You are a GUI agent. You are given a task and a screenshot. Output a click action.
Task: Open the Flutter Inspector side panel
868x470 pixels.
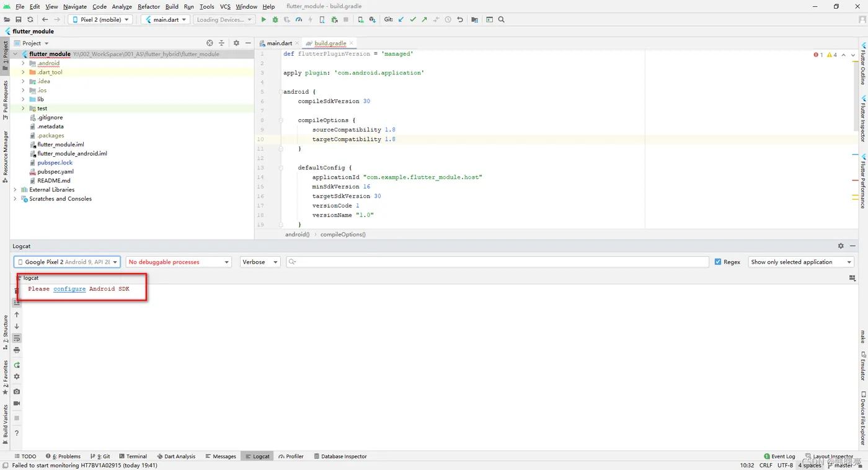[862, 118]
